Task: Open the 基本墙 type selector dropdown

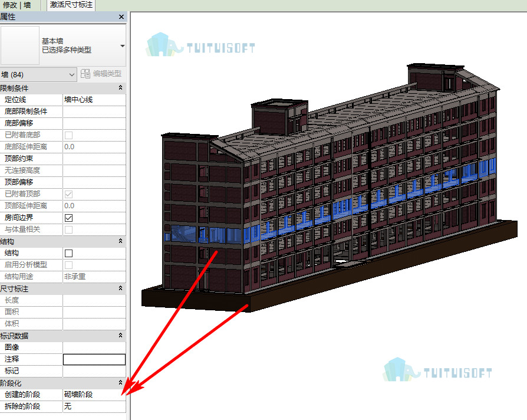Action: pos(123,46)
